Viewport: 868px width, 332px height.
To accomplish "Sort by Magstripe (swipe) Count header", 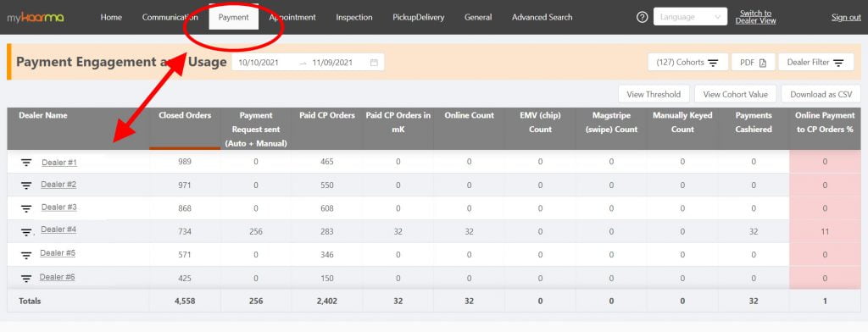I will pyautogui.click(x=612, y=129).
